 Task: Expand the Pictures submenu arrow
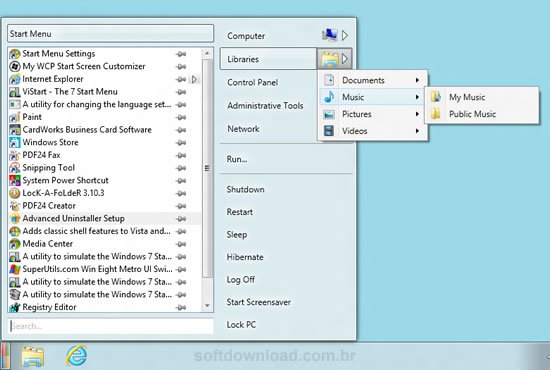(417, 114)
